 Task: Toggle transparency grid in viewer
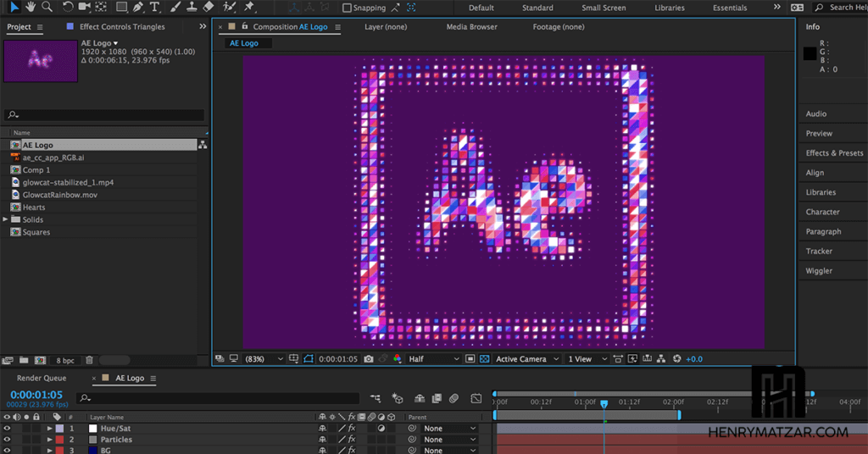(484, 359)
